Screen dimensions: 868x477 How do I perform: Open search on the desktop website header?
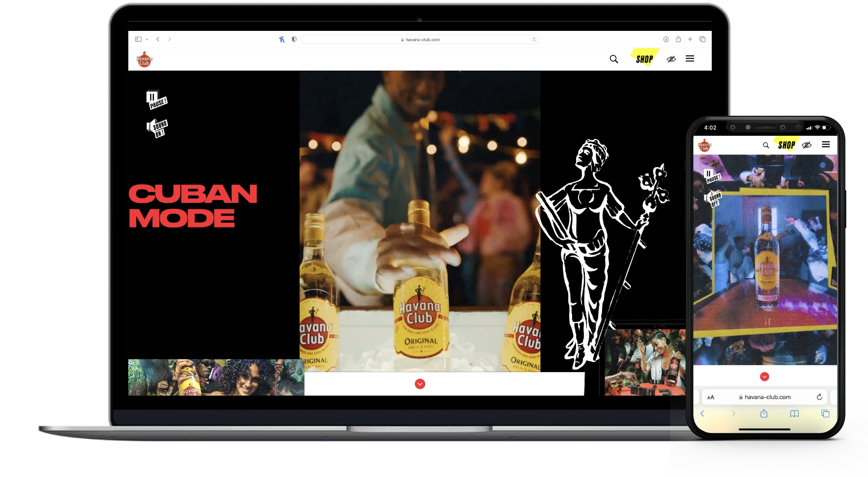pyautogui.click(x=614, y=59)
